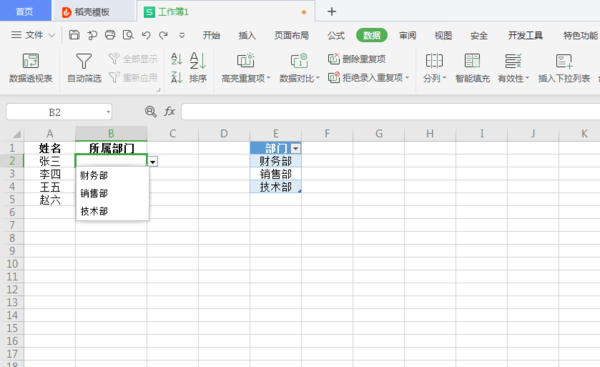Choose 销售部 from the dropdown list
The height and width of the screenshot is (367, 600).
[112, 193]
